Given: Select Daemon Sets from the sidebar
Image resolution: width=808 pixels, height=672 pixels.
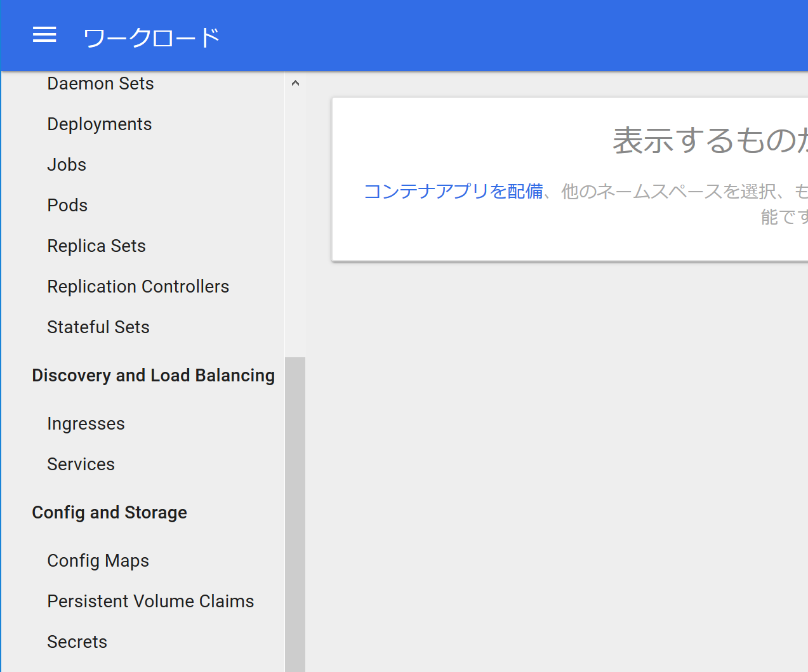Looking at the screenshot, I should click(100, 83).
